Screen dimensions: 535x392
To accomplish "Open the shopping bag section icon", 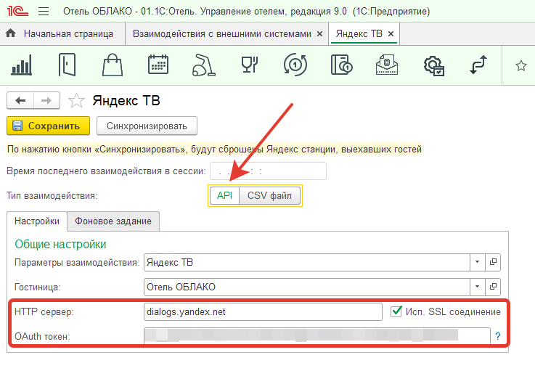I will [113, 65].
